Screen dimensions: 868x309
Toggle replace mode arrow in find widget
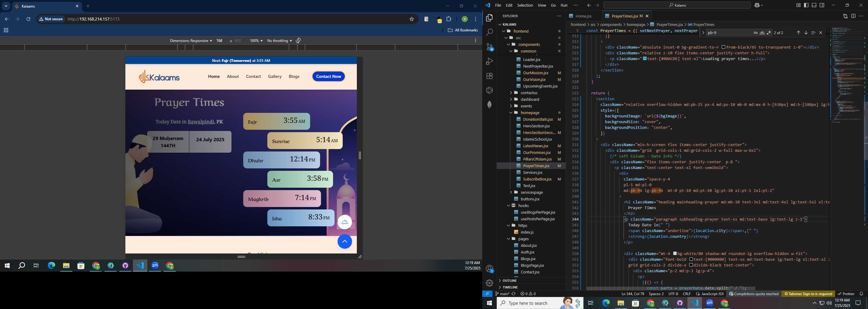pos(703,33)
